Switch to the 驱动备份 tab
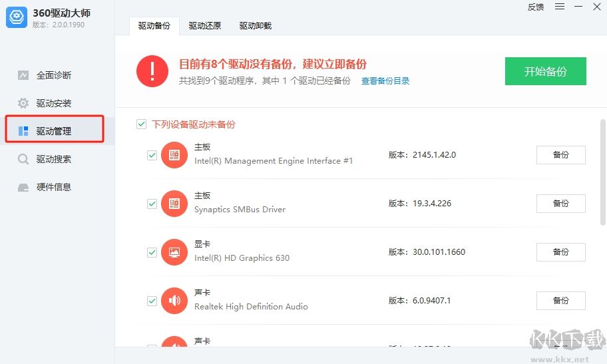The image size is (607, 364). (x=154, y=26)
